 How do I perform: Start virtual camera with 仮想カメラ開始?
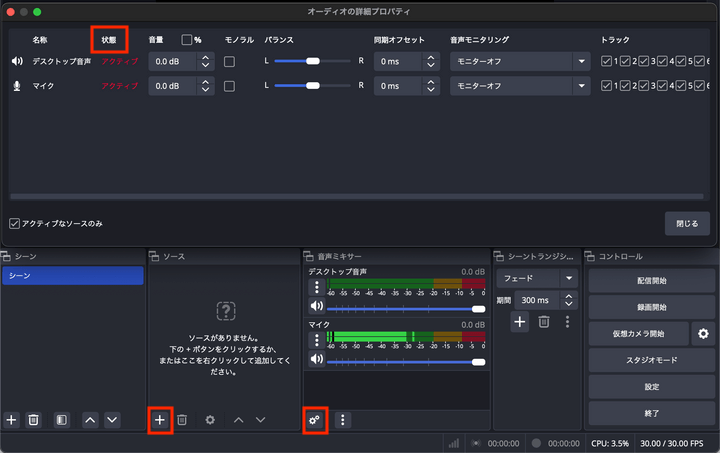[x=638, y=334]
